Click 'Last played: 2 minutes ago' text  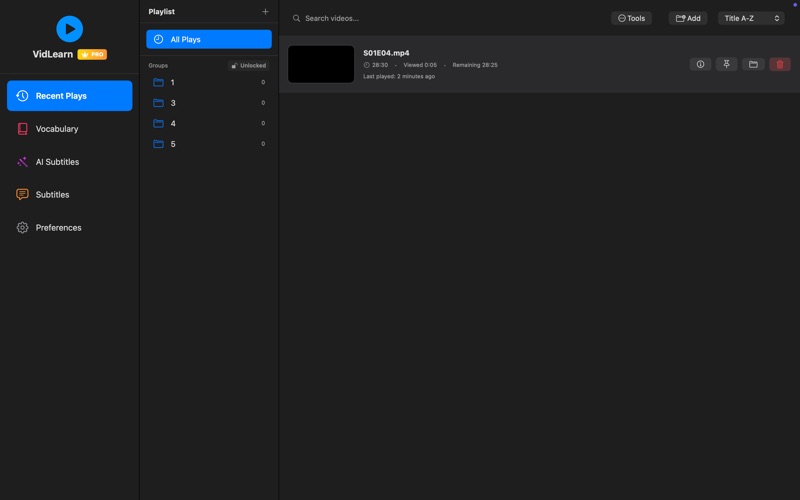[x=399, y=76]
